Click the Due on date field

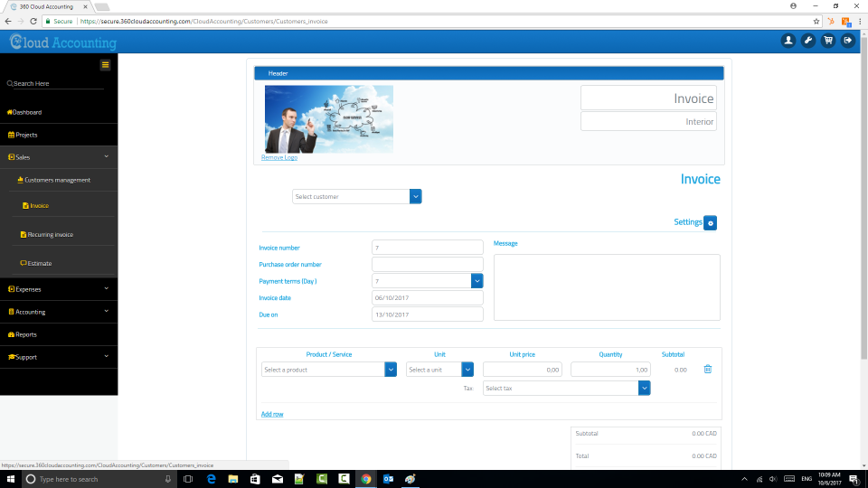point(428,314)
